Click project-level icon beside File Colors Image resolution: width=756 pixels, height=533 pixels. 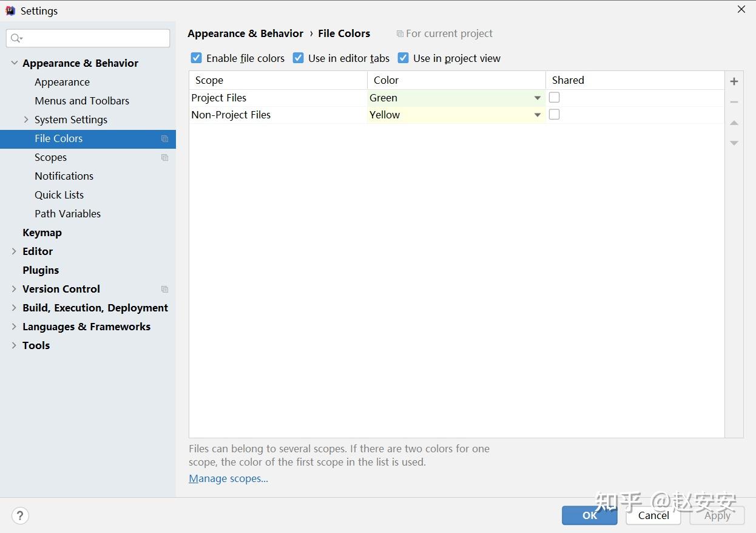[164, 139]
